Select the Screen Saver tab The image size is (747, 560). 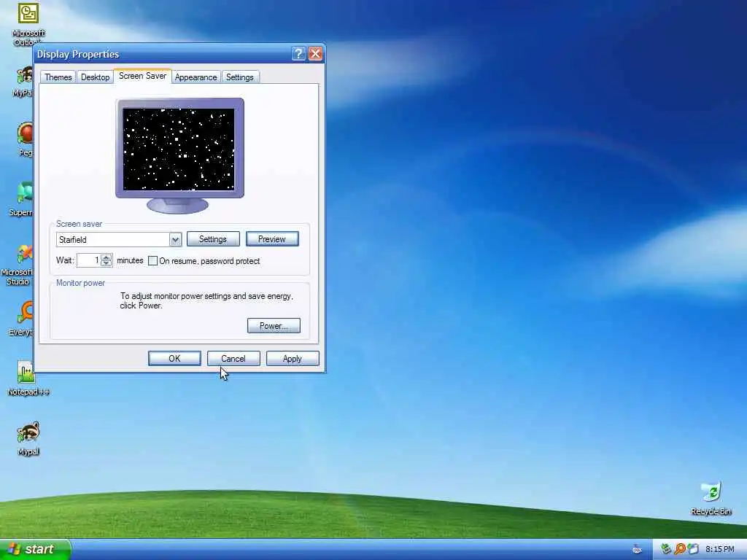(x=142, y=76)
